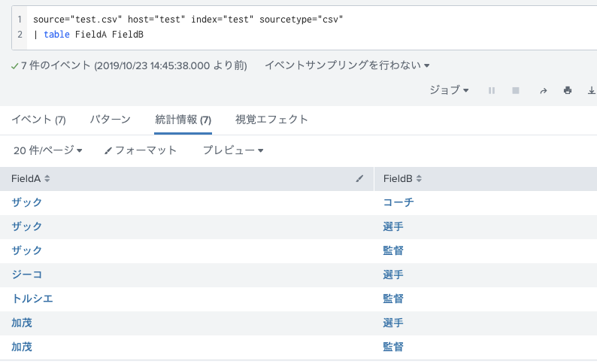Click the stop job icon
Screen dimensions: 597x364
coord(516,90)
